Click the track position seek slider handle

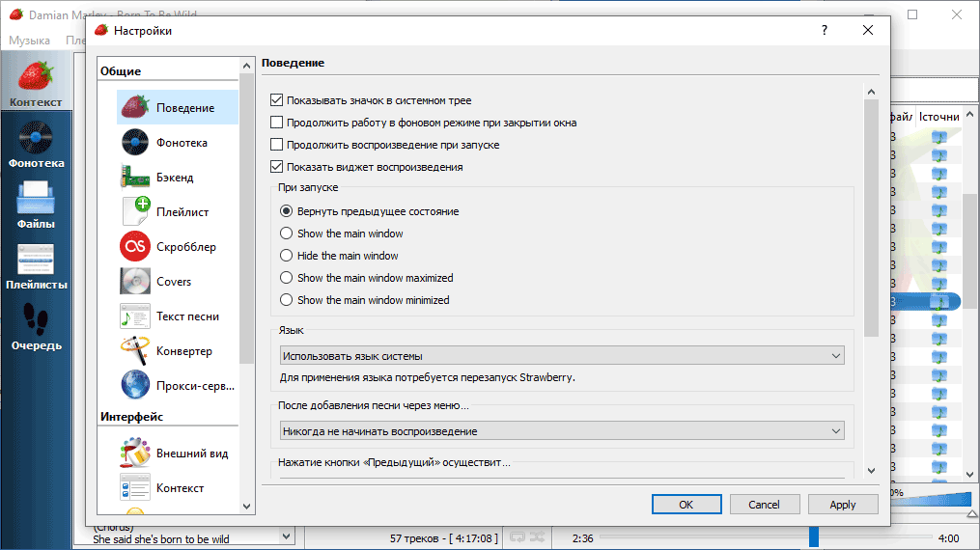pos(814,536)
